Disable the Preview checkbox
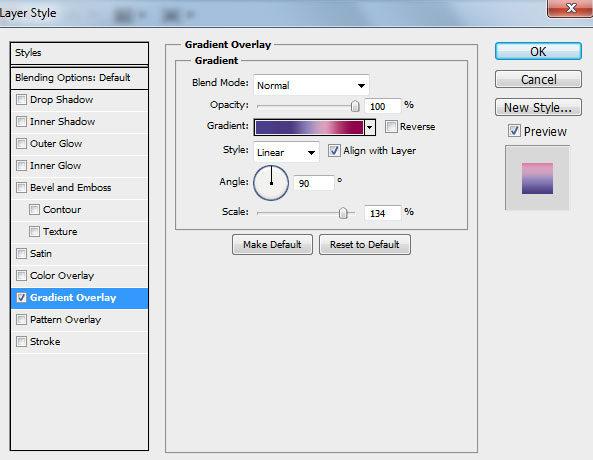Image resolution: width=593 pixels, height=460 pixels. (514, 131)
